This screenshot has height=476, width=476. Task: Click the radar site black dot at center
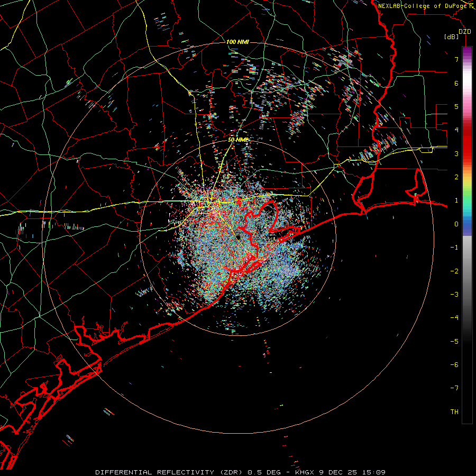[x=239, y=236]
